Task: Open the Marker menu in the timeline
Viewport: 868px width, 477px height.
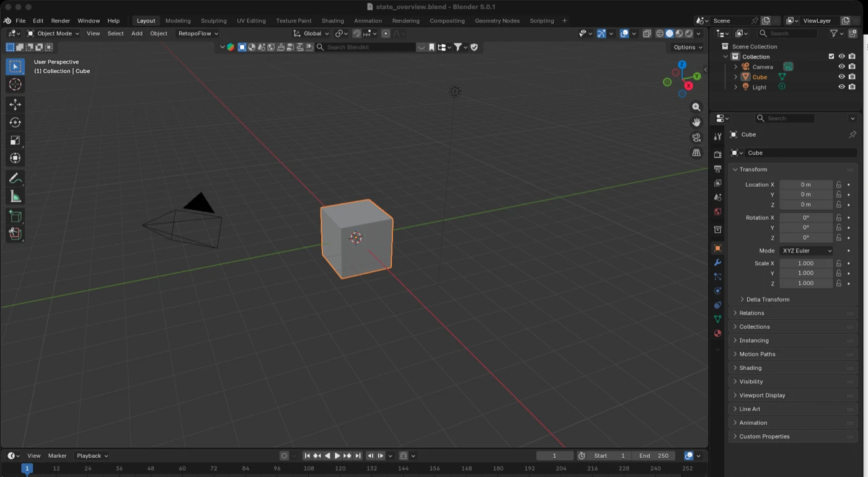Action: (57, 456)
